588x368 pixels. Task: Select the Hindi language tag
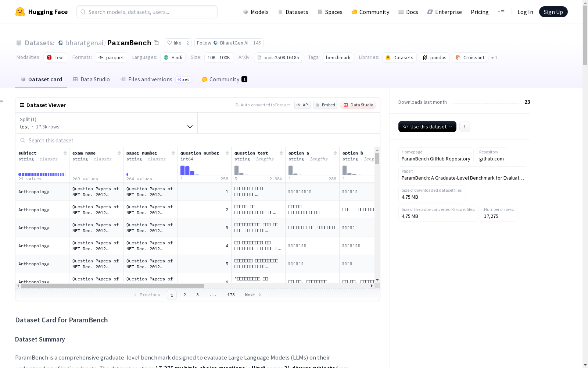click(x=173, y=57)
